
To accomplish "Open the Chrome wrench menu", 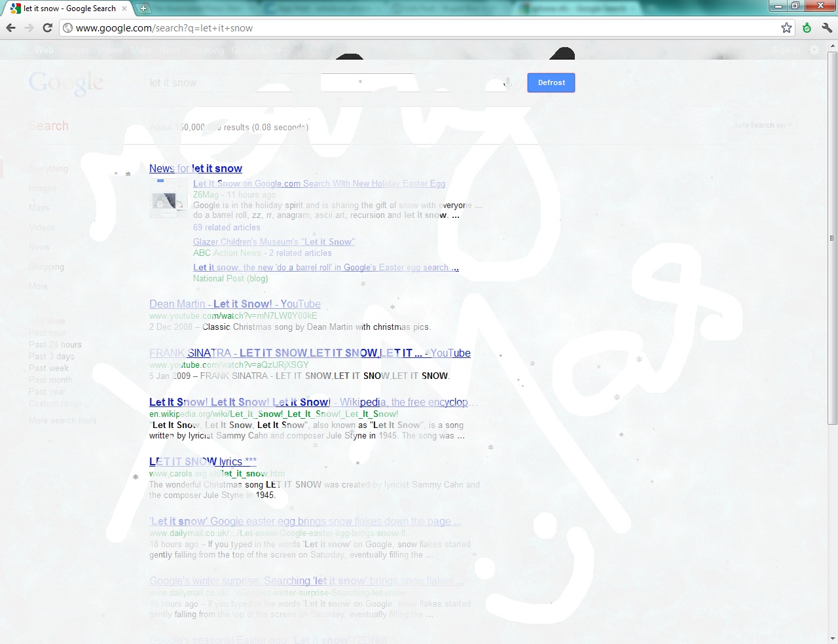I will click(x=826, y=28).
